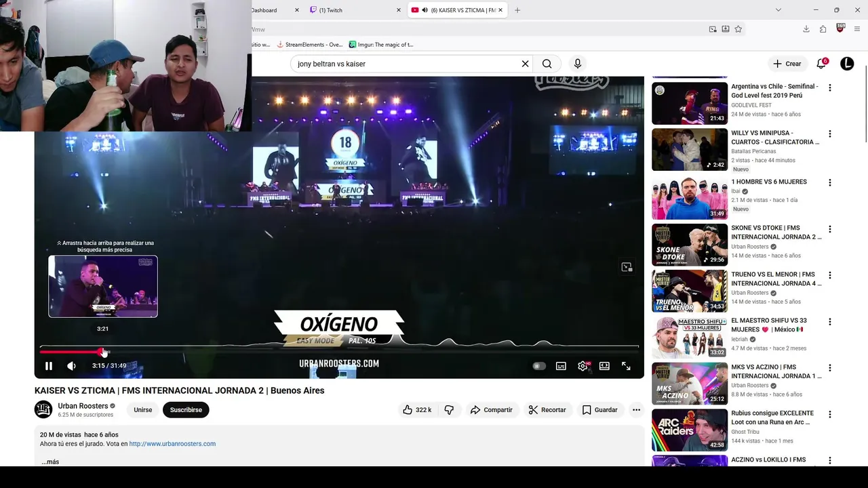Screen dimensions: 868x488
Task: Enter fullscreen mode
Action: tap(626, 366)
